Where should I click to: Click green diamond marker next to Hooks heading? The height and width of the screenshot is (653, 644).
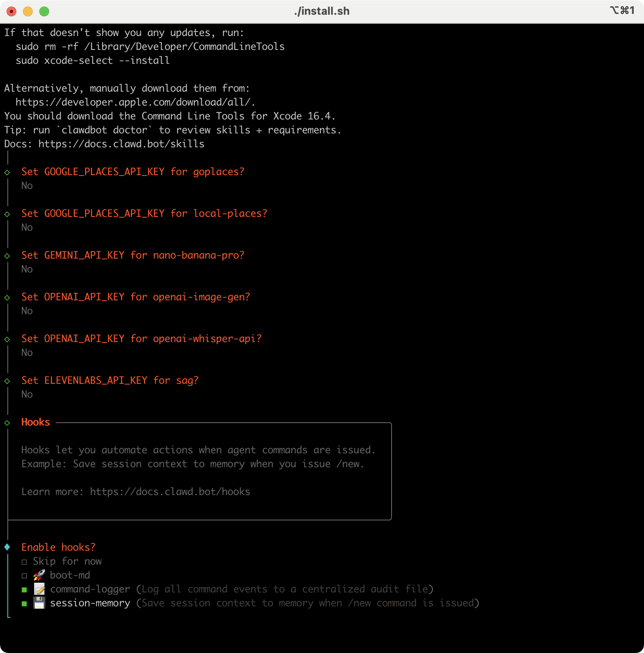7,423
